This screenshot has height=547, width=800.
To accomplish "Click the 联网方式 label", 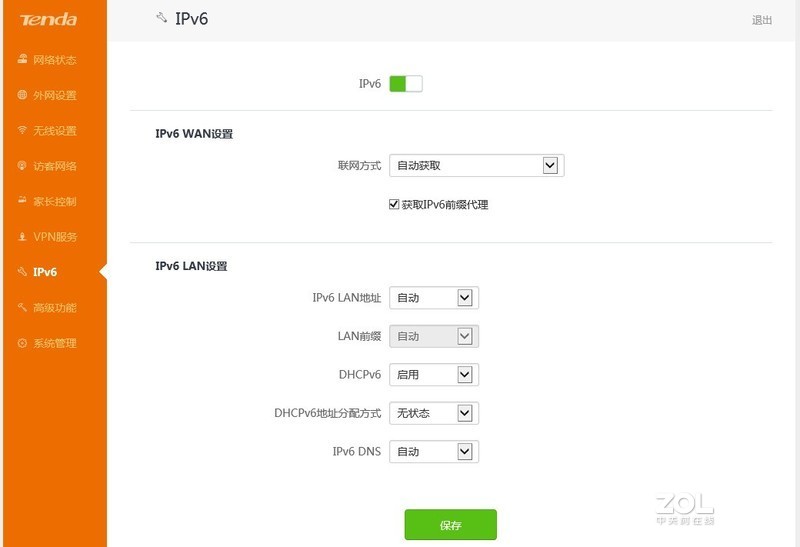I will click(359, 165).
